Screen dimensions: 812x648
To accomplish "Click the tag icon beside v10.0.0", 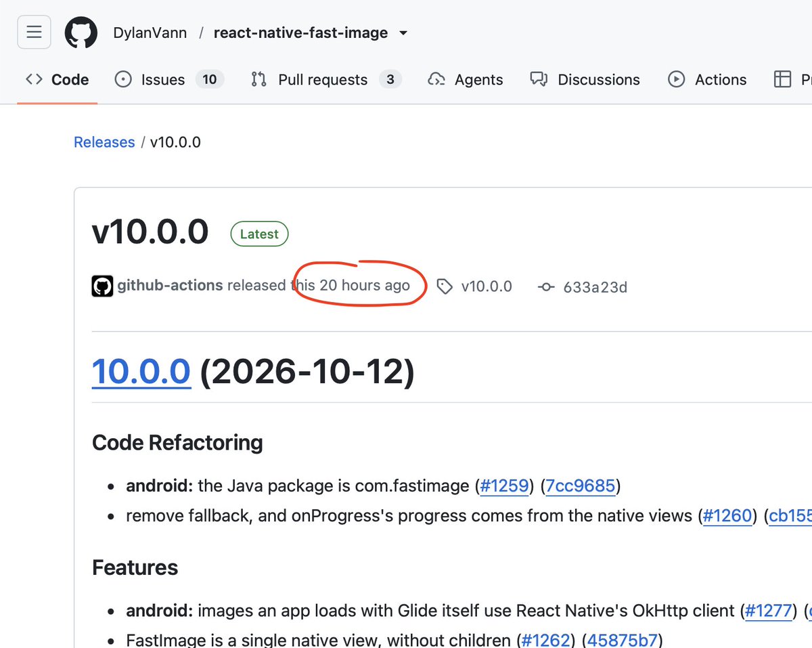I will tap(445, 286).
